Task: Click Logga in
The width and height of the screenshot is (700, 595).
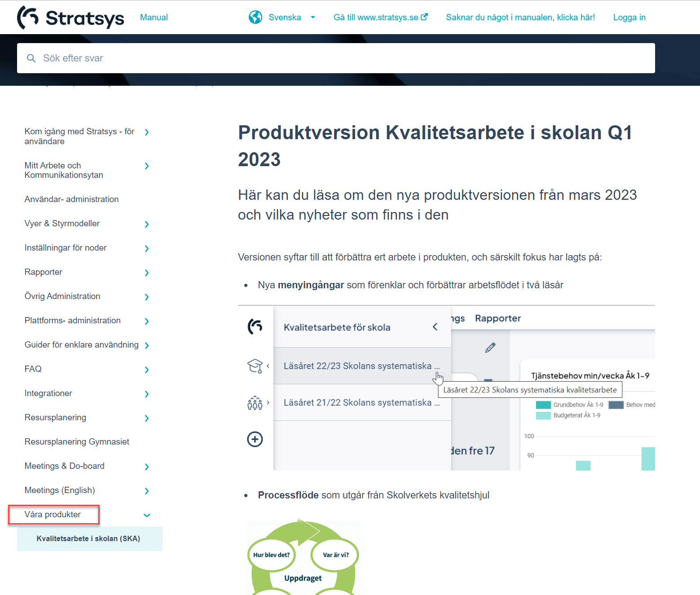Action: click(x=629, y=18)
